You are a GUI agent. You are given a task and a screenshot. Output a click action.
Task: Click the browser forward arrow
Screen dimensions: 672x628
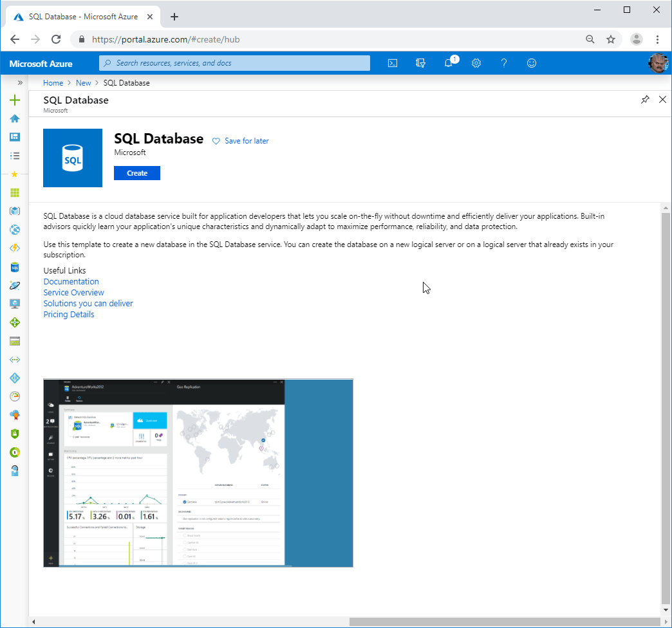(x=35, y=39)
